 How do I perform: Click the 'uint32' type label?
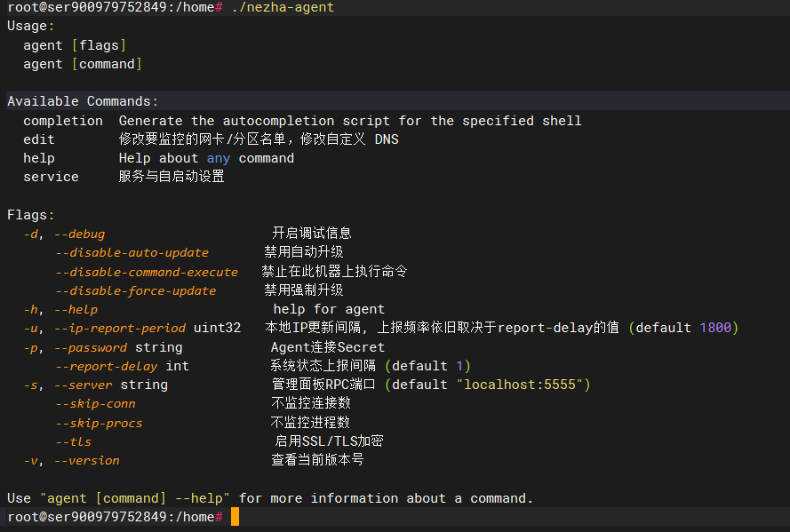(217, 328)
